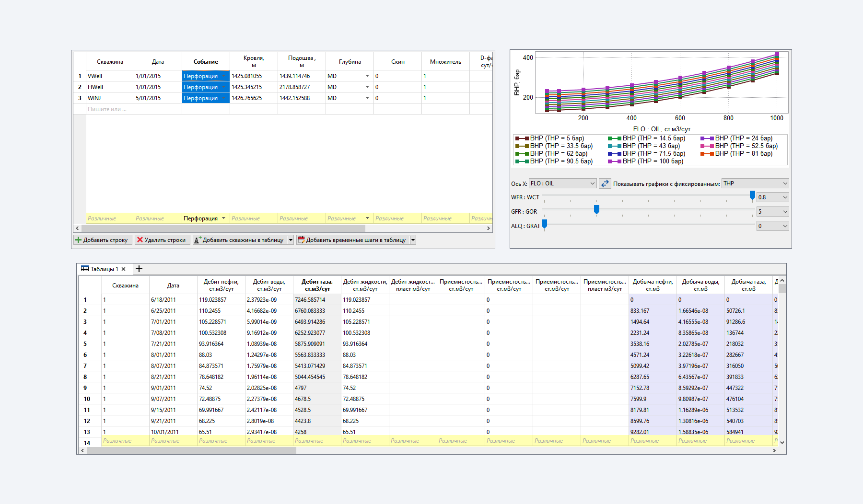The height and width of the screenshot is (504, 863).
Task: Open the Перфорация dropdown for VWell
Action: [223, 76]
